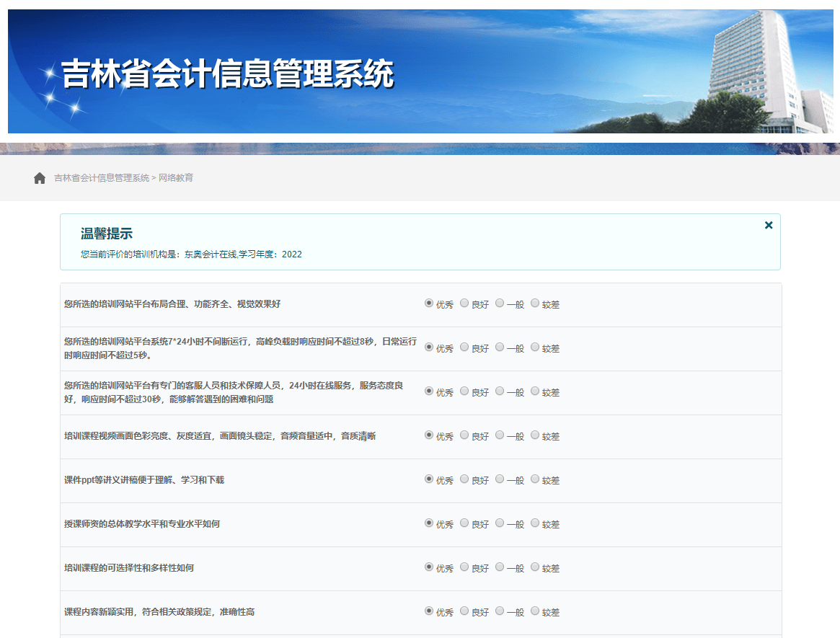Select 一般 for the customer service question
Viewport: 840px width, 638px height.
pos(499,391)
